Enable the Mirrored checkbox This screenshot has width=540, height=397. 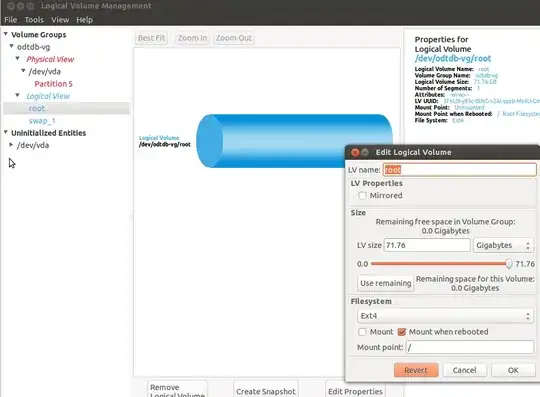(x=362, y=196)
